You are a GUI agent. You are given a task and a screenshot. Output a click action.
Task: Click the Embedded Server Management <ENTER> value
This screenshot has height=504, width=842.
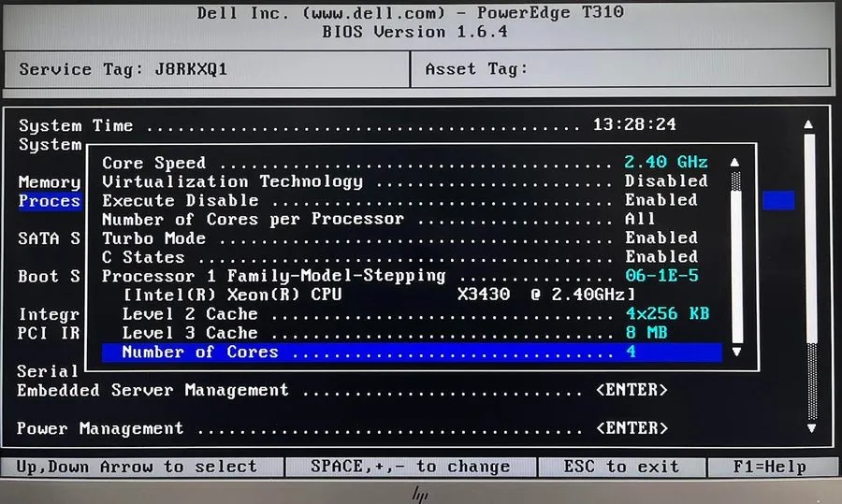pyautogui.click(x=631, y=390)
